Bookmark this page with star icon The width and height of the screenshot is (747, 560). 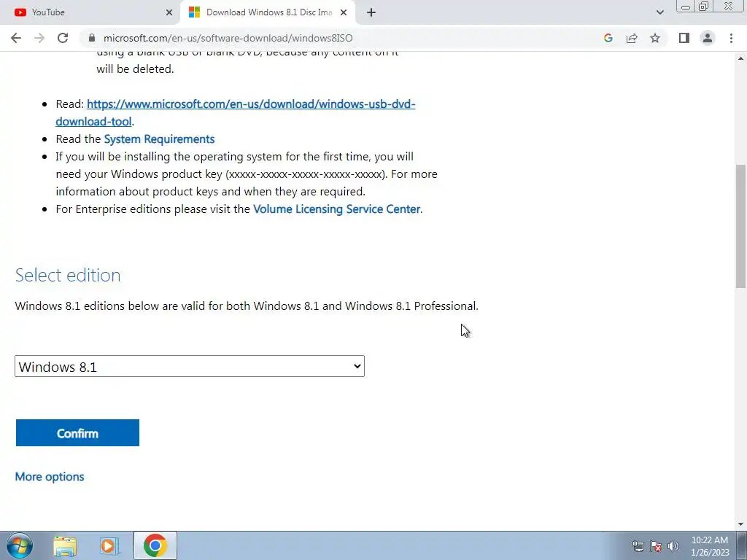coord(655,38)
